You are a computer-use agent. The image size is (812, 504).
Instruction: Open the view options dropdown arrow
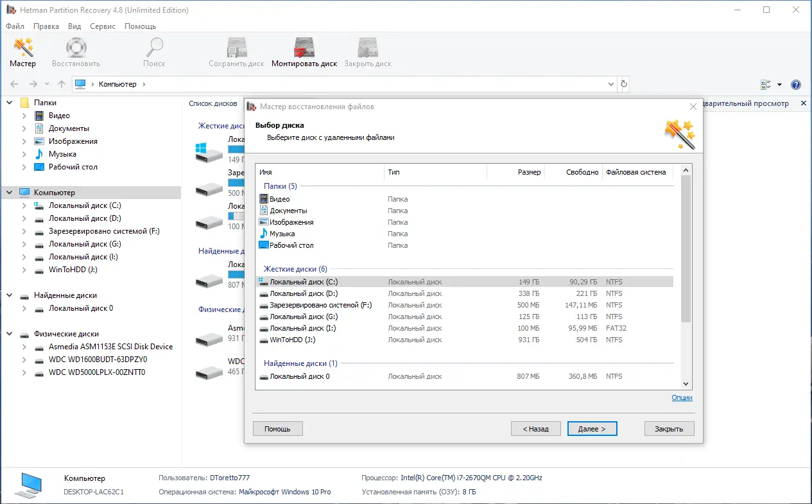[780, 85]
